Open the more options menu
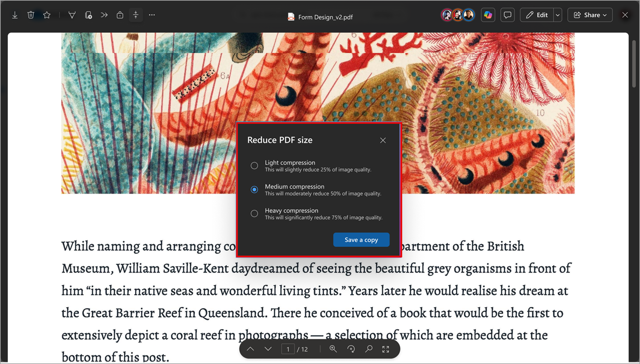 tap(152, 15)
